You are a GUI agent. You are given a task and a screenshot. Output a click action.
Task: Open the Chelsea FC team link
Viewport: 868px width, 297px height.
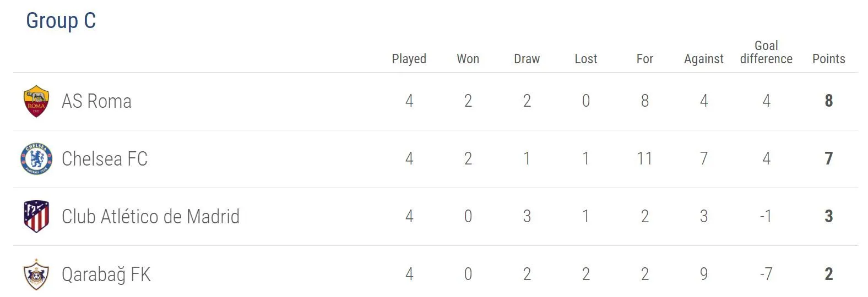coord(105,159)
